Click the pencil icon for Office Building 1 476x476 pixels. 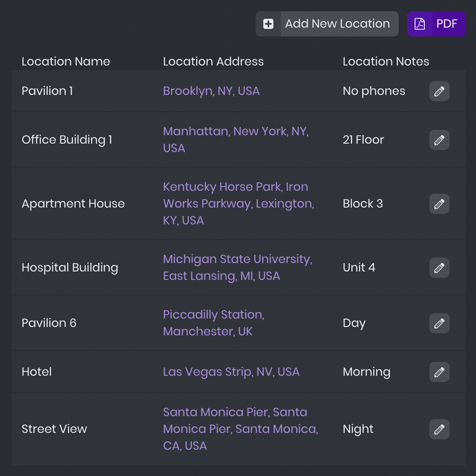tap(439, 140)
